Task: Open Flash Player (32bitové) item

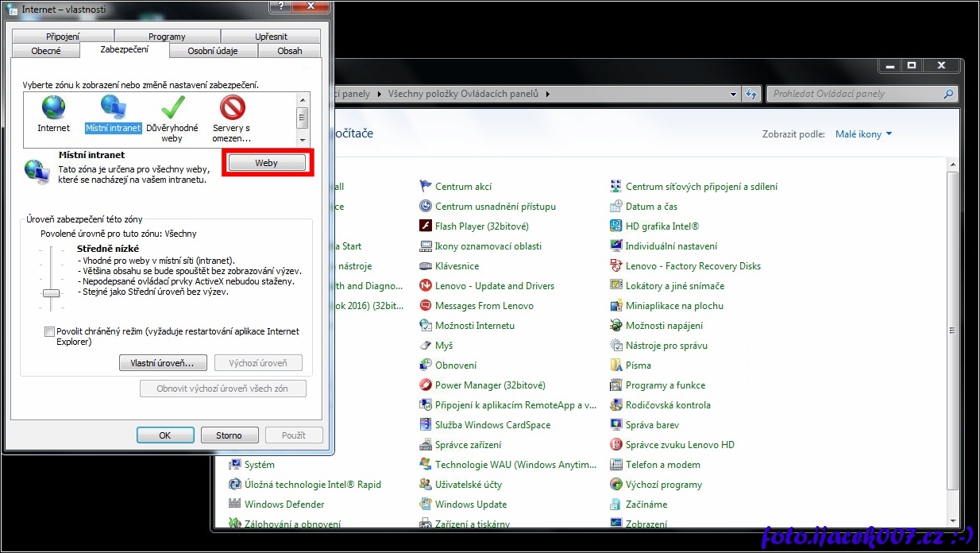Action: 470,226
